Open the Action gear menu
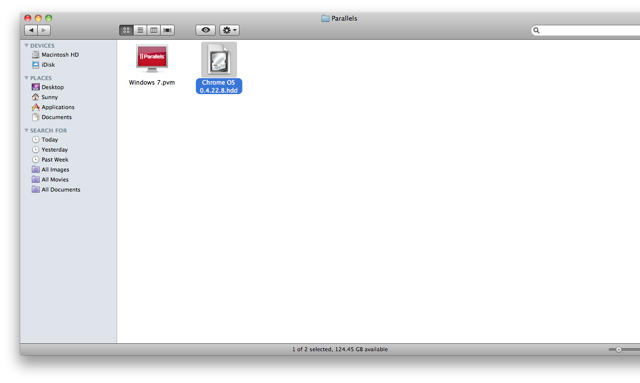This screenshot has width=640, height=383. tap(229, 30)
